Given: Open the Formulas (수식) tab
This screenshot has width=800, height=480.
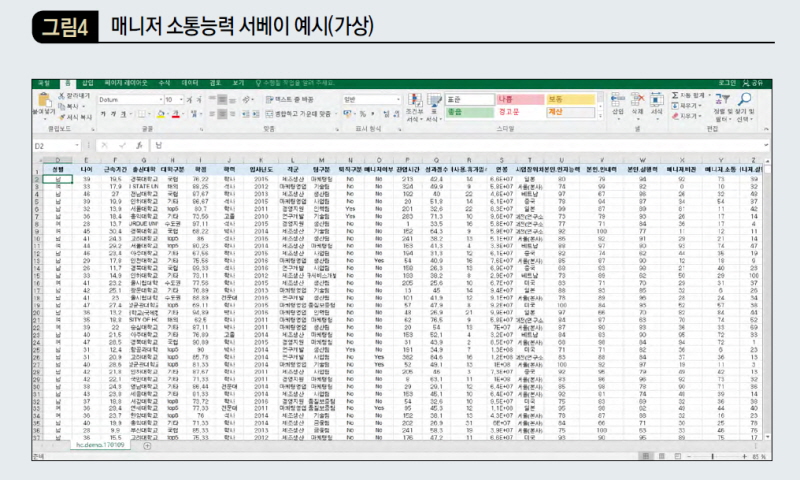Looking at the screenshot, I should 164,83.
